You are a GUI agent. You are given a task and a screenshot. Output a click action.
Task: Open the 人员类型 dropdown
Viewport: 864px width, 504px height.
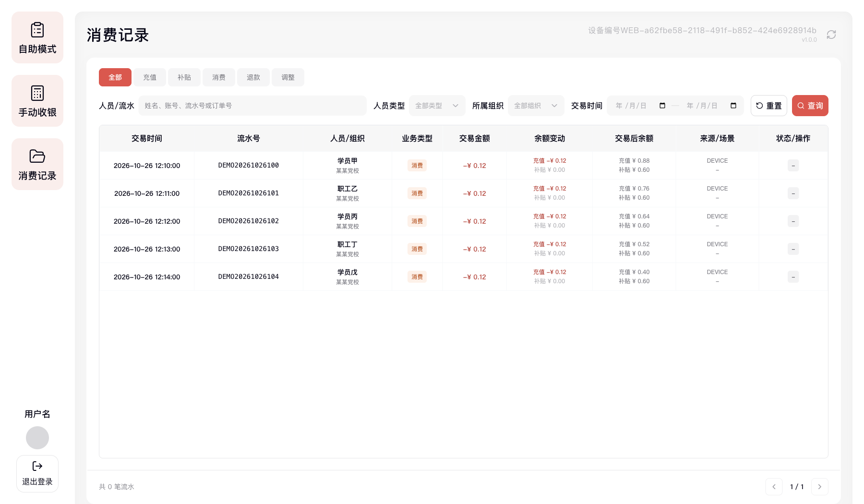pyautogui.click(x=437, y=106)
